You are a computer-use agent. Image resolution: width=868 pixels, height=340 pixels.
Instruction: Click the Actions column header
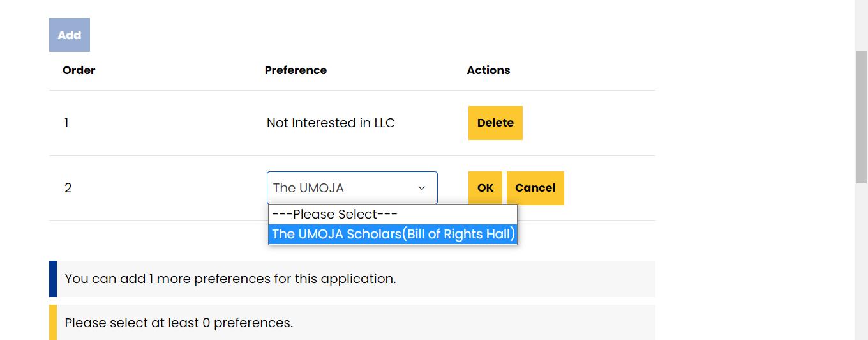pyautogui.click(x=488, y=70)
